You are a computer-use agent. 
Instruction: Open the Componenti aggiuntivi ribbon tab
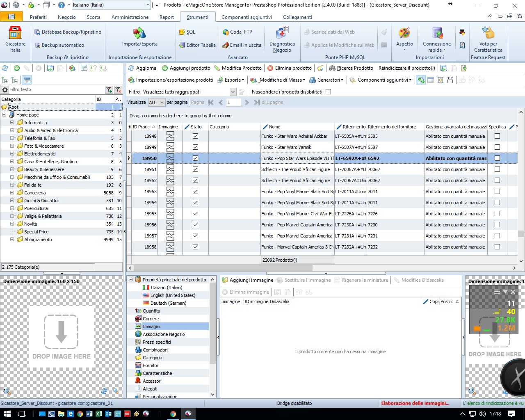(x=247, y=17)
